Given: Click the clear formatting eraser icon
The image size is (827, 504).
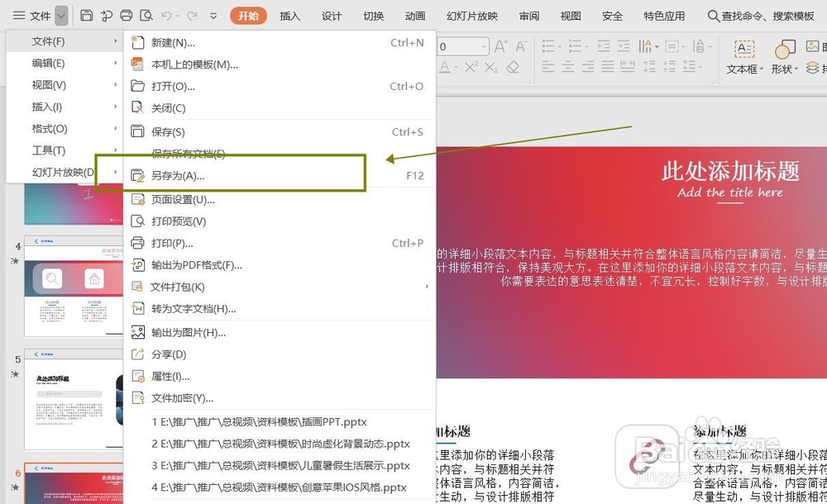Looking at the screenshot, I should coord(514,67).
